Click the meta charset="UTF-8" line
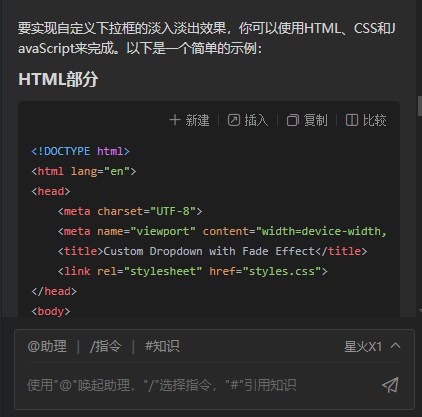Screen dimensions: 422x417 (130, 211)
